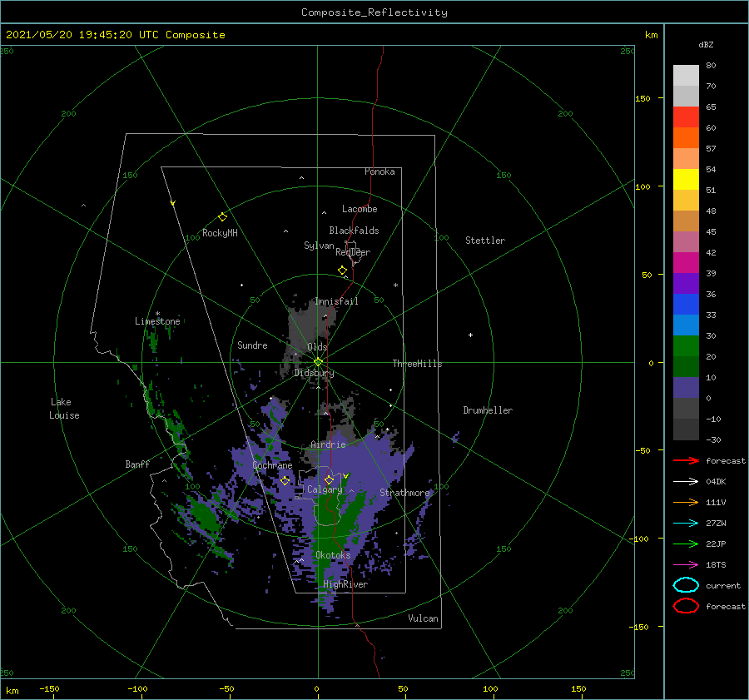
Task: Click the 100 tick on right axis
Action: click(x=642, y=186)
